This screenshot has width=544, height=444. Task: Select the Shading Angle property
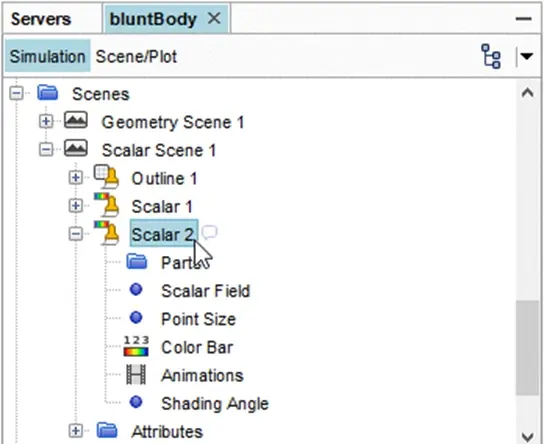[215, 403]
